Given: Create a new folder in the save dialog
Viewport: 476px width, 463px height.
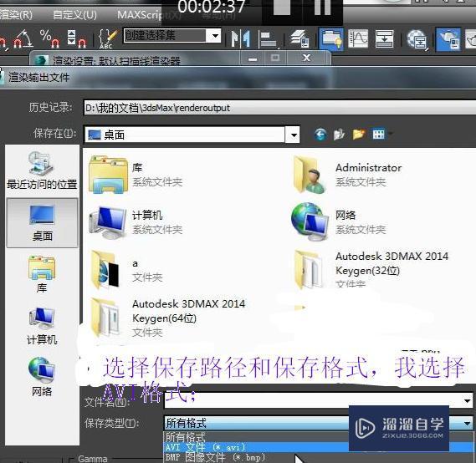Looking at the screenshot, I should click(359, 134).
